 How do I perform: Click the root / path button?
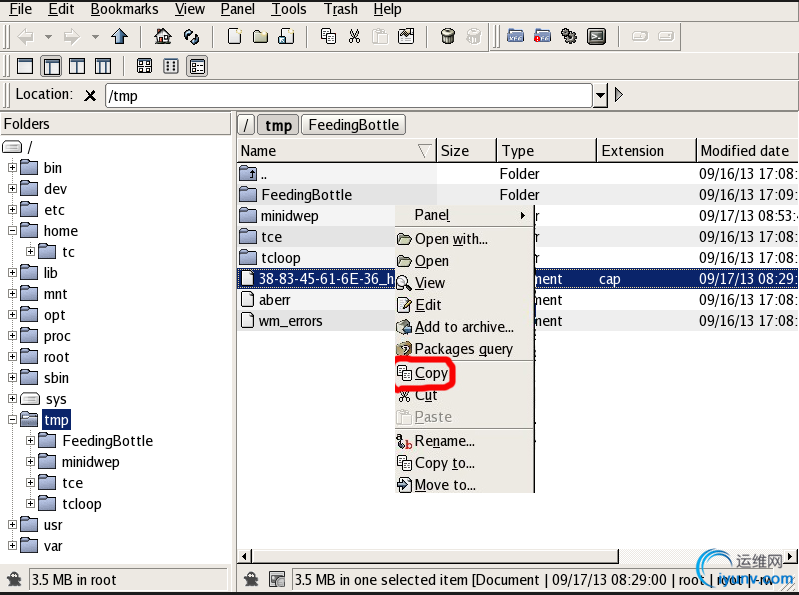(x=246, y=125)
